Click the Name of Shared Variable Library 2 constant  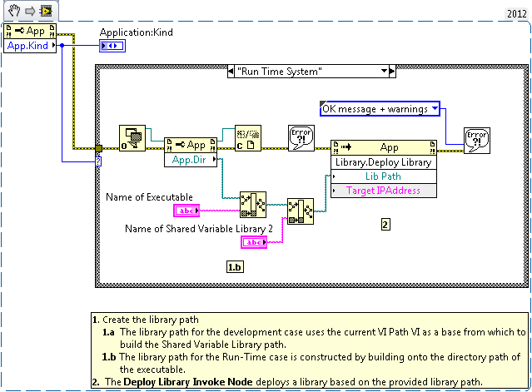254,242
